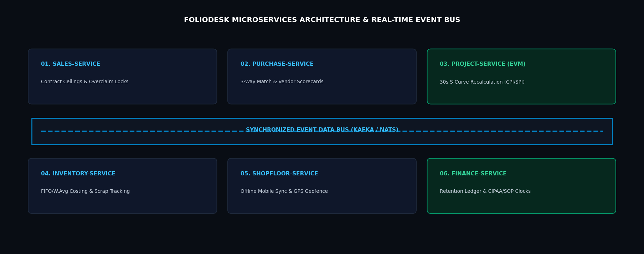This screenshot has width=644, height=254.
Task: Click '30s S-Curve Recalculation (CPI/SPI)' text
Action: click(482, 82)
